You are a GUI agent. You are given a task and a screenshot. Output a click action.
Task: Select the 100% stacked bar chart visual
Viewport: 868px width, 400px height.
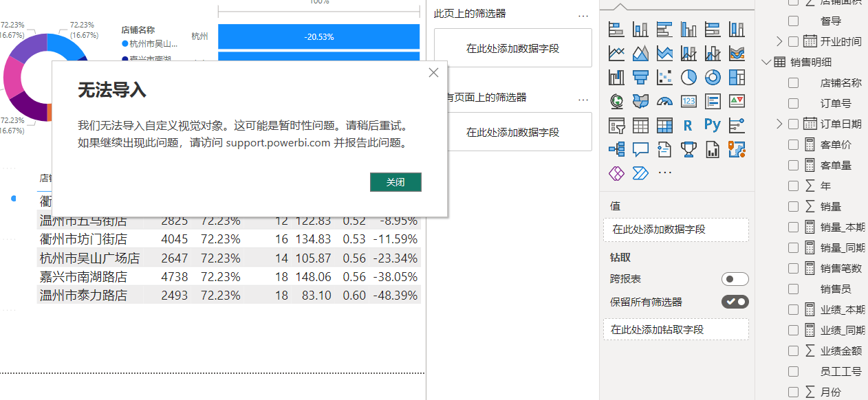pos(713,29)
